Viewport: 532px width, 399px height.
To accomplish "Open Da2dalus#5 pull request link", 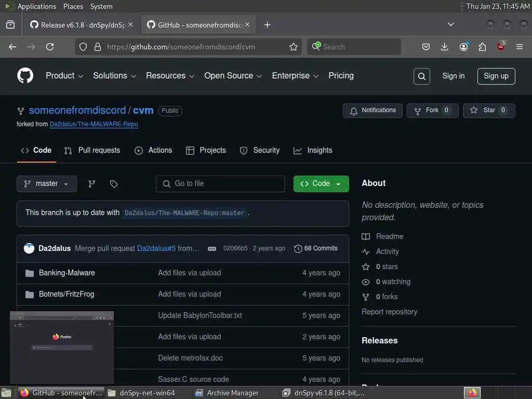I will pos(156,249).
